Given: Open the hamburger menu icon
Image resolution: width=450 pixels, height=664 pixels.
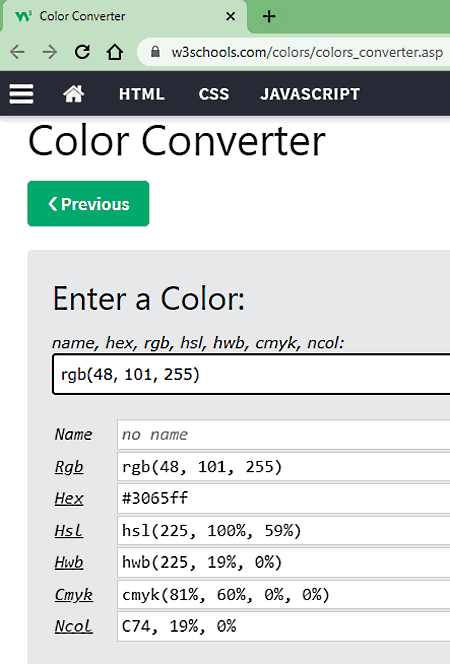Looking at the screenshot, I should pyautogui.click(x=21, y=94).
